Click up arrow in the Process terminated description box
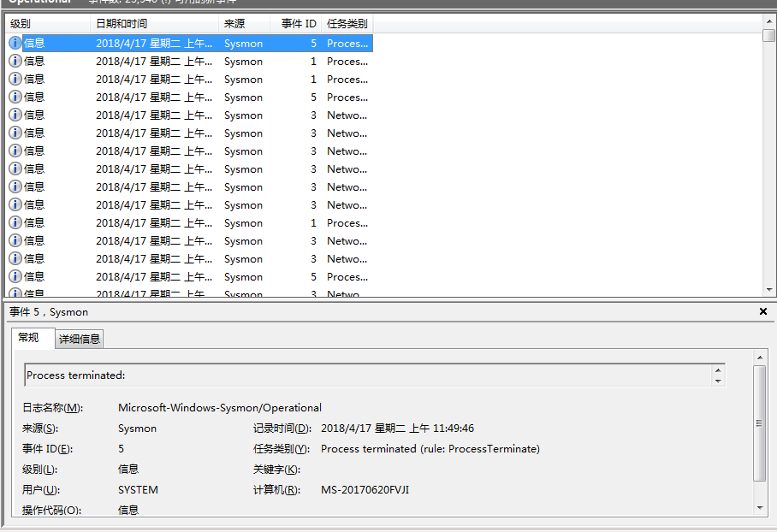This screenshot has width=777, height=532. (718, 370)
